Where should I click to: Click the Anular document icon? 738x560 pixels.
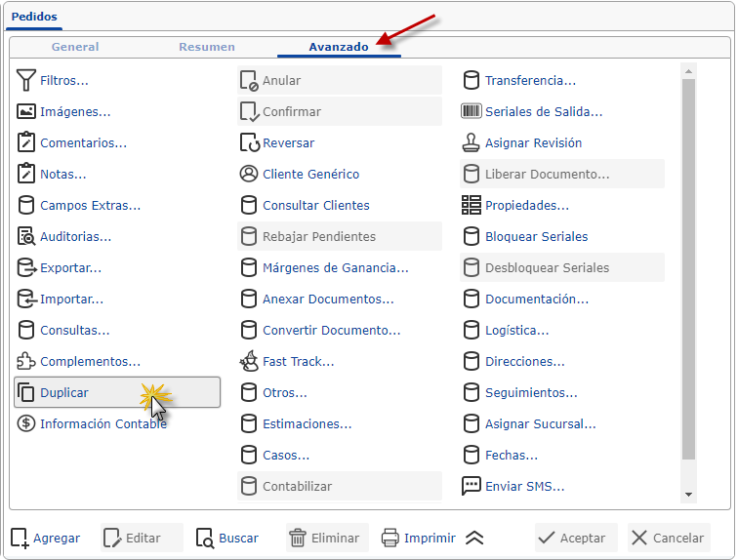pos(249,80)
